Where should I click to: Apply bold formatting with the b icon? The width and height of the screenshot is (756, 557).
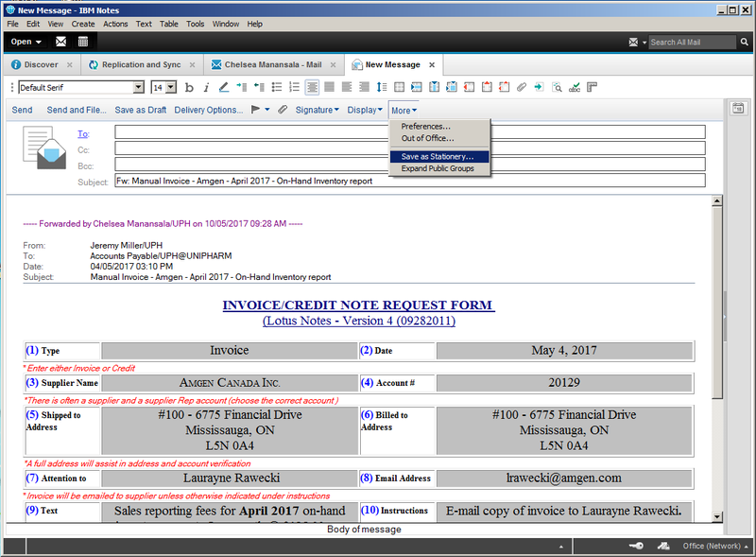(x=189, y=87)
